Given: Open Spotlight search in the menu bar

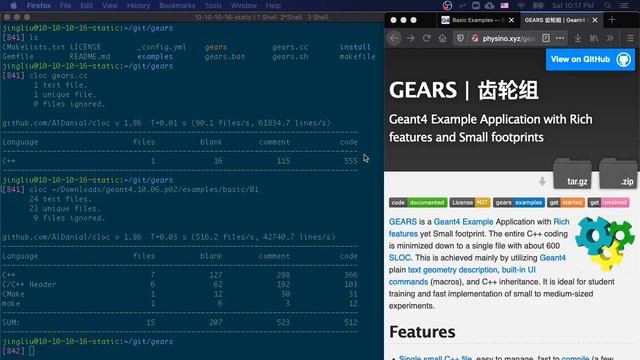Looking at the screenshot, I should [608, 5].
